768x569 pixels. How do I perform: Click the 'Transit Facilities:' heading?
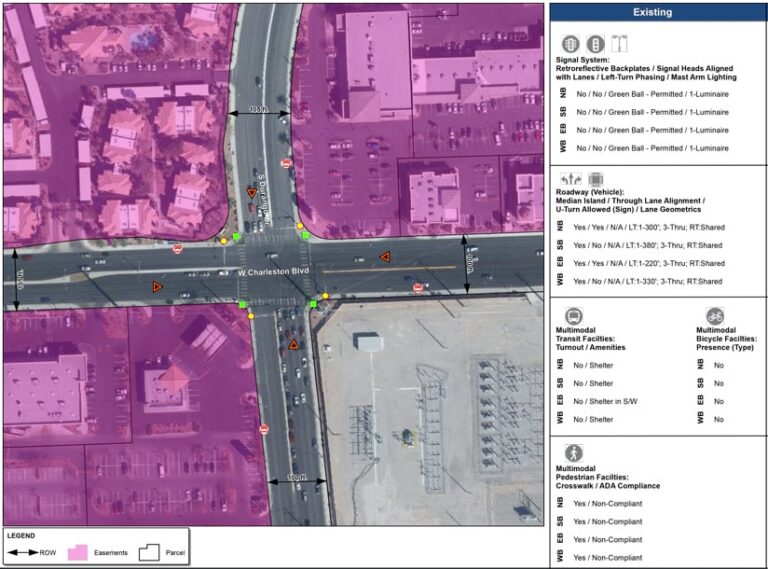585,339
